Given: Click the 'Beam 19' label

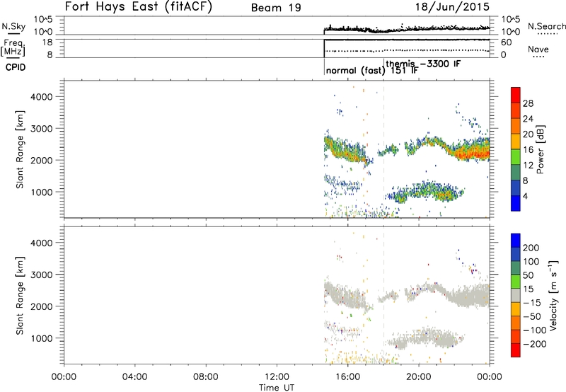Looking at the screenshot, I should tap(276, 8).
